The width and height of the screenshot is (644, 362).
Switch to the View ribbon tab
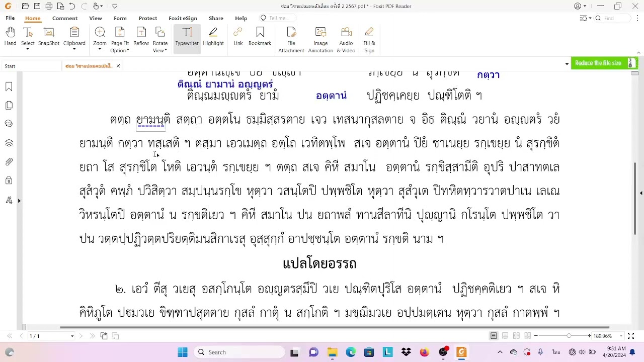96,18
